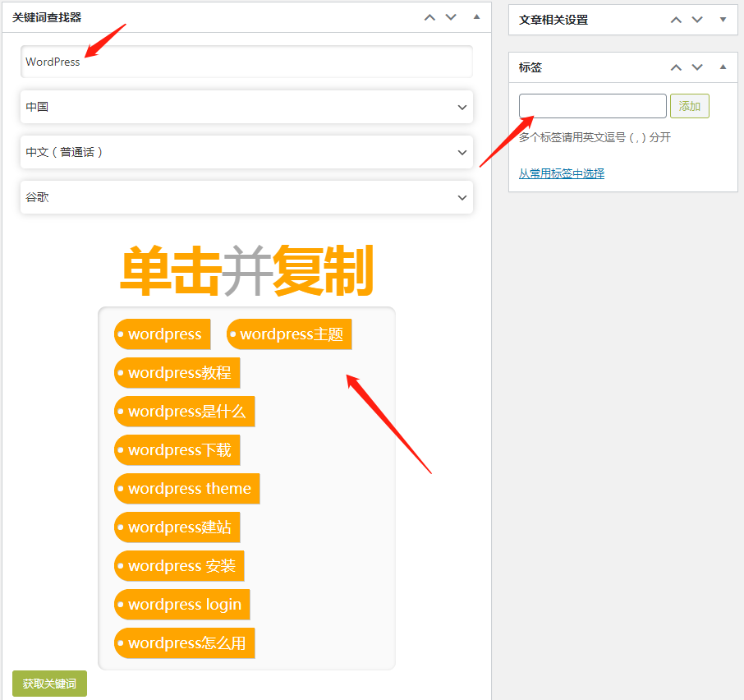
Task: Collapse the 标签 panel
Action: [x=723, y=67]
